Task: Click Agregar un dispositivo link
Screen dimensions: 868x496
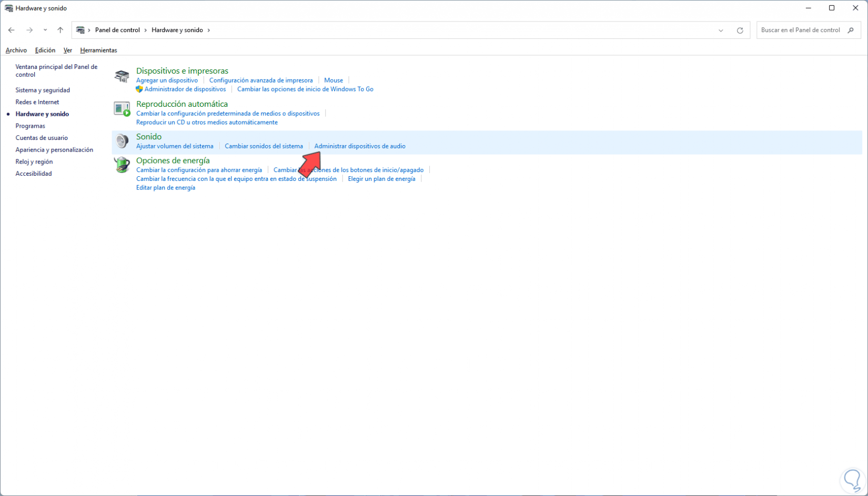Action: coord(167,80)
